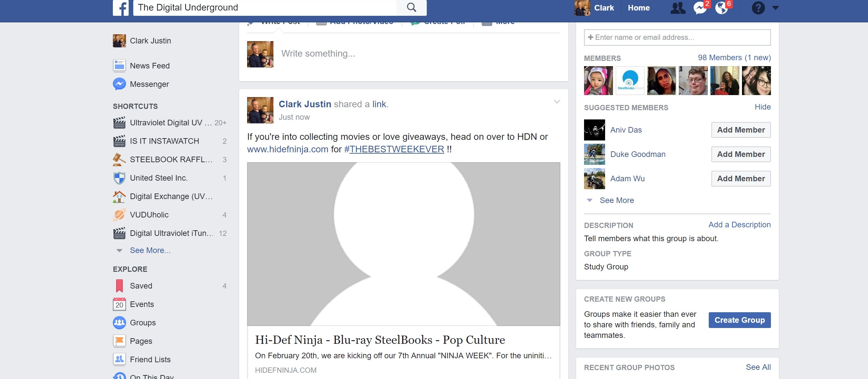Open Hi-Def Ninja article title
This screenshot has width=868, height=379.
coord(380,340)
